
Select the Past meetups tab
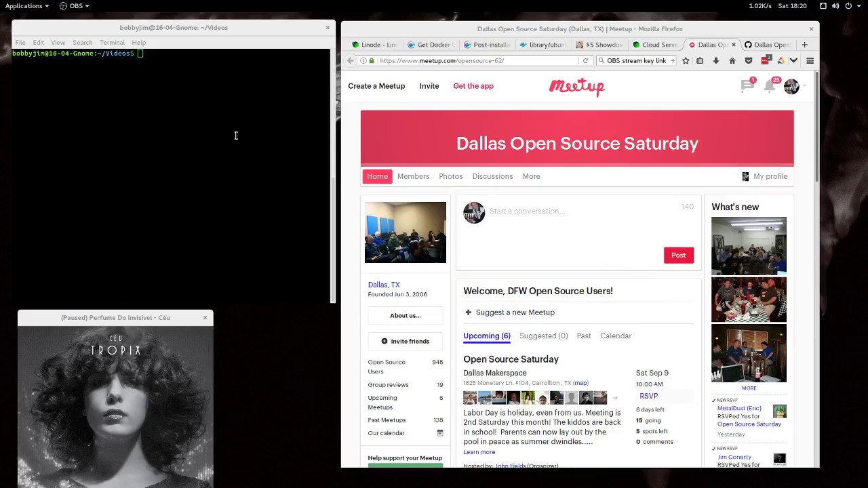coord(584,335)
